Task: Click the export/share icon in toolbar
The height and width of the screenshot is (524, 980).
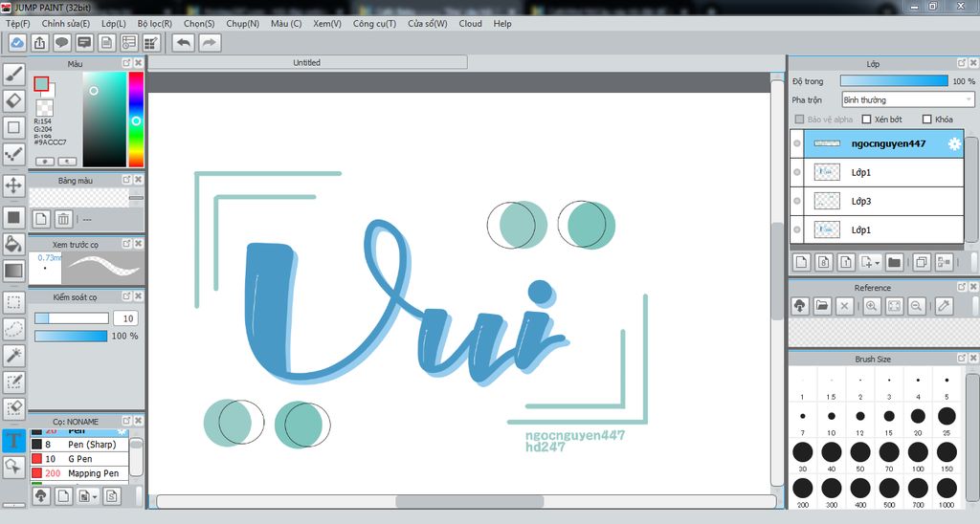Action: click(39, 42)
